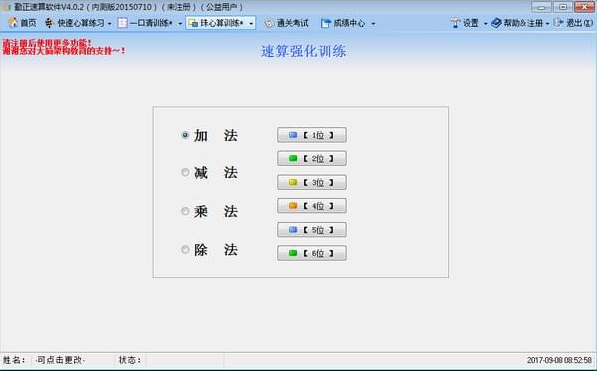
Task: Maximize the window
Action: pyautogui.click(x=562, y=7)
